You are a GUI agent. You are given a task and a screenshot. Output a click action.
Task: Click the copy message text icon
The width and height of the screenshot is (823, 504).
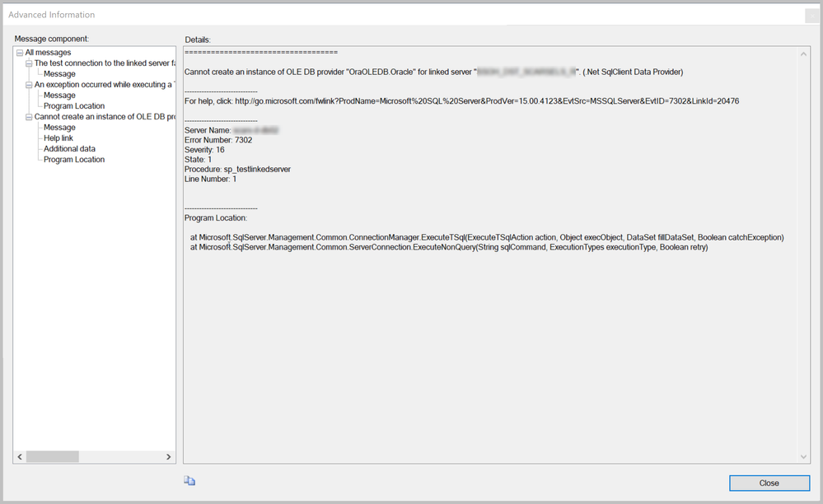click(x=189, y=481)
